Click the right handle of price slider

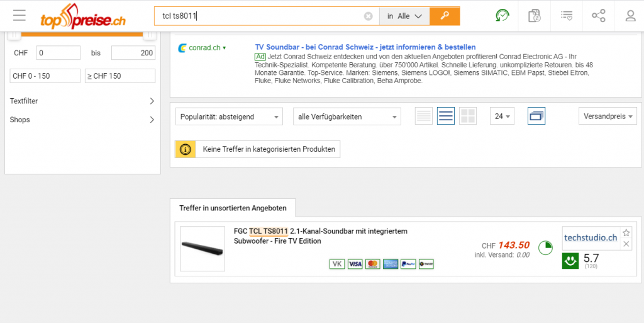point(150,34)
